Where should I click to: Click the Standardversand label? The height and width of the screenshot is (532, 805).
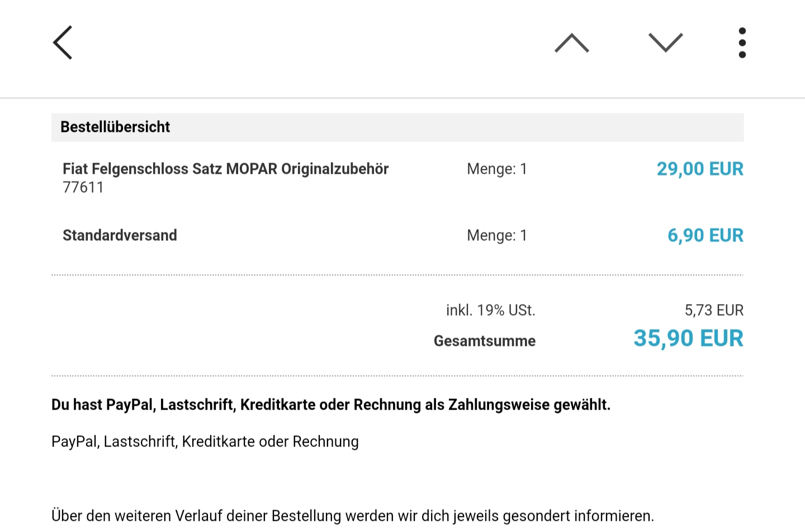[x=120, y=235]
